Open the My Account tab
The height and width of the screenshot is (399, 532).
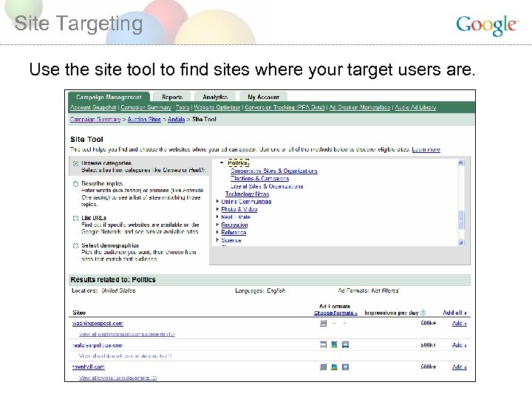tap(263, 97)
